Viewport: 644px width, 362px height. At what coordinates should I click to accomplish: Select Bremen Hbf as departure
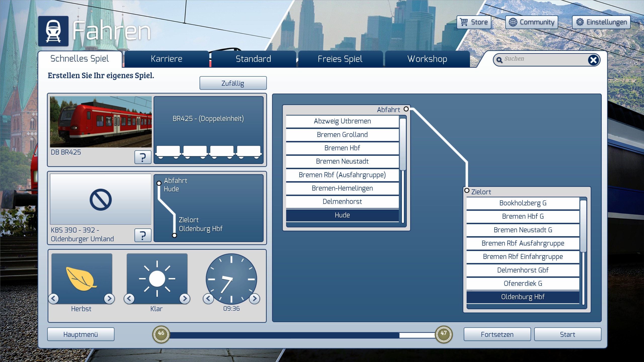click(342, 148)
